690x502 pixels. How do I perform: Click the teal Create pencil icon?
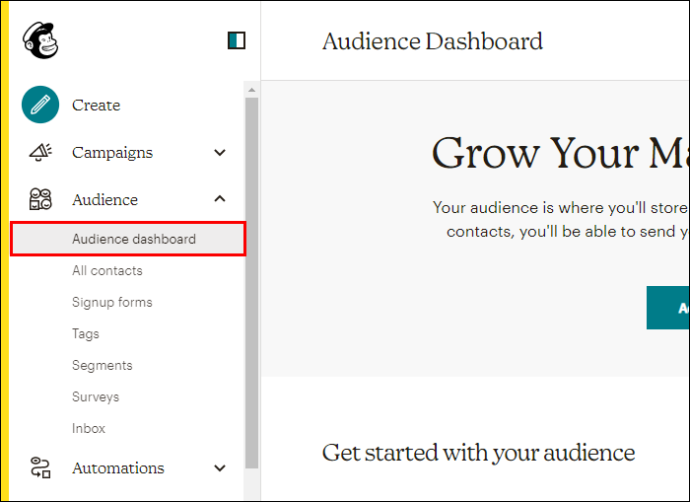click(40, 105)
